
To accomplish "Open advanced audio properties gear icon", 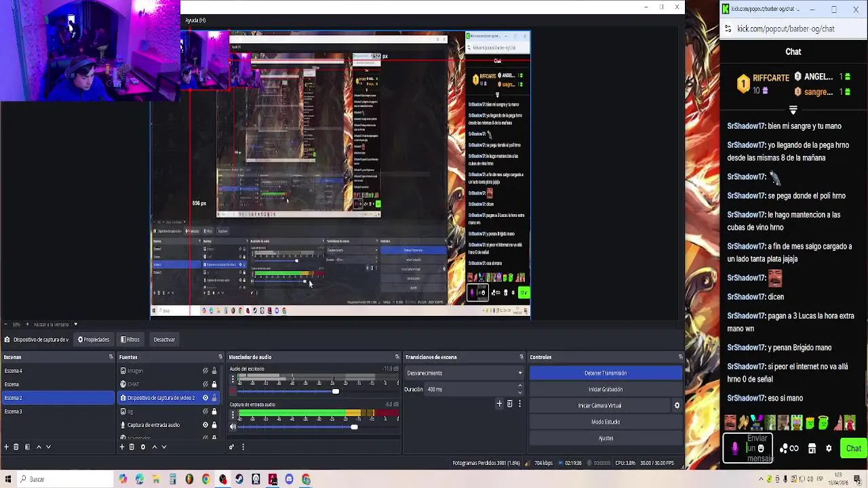I will pos(231,447).
